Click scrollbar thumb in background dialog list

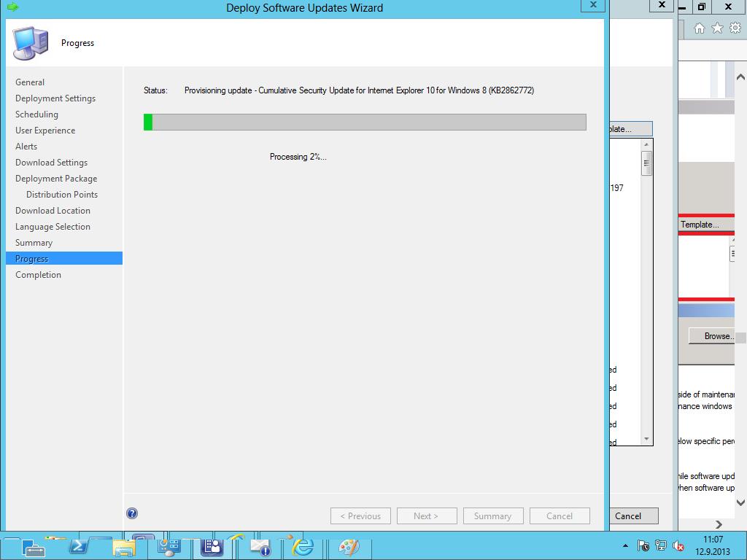click(x=646, y=163)
